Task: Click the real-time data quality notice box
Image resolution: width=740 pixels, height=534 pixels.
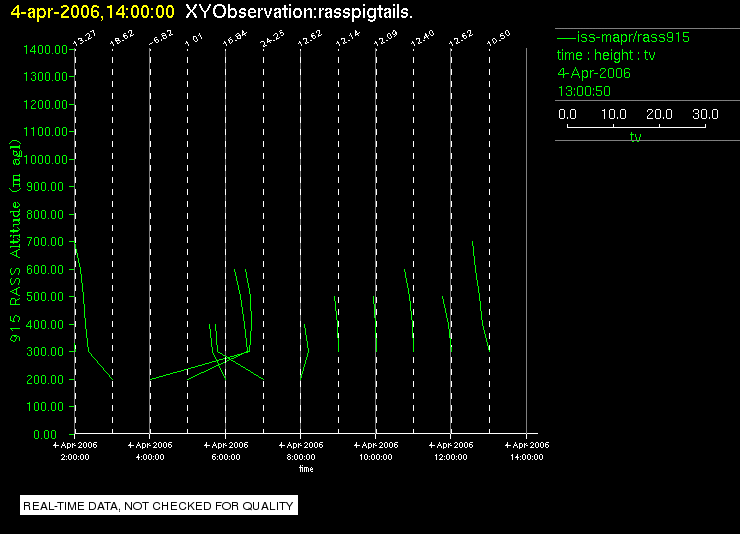Action: click(159, 506)
